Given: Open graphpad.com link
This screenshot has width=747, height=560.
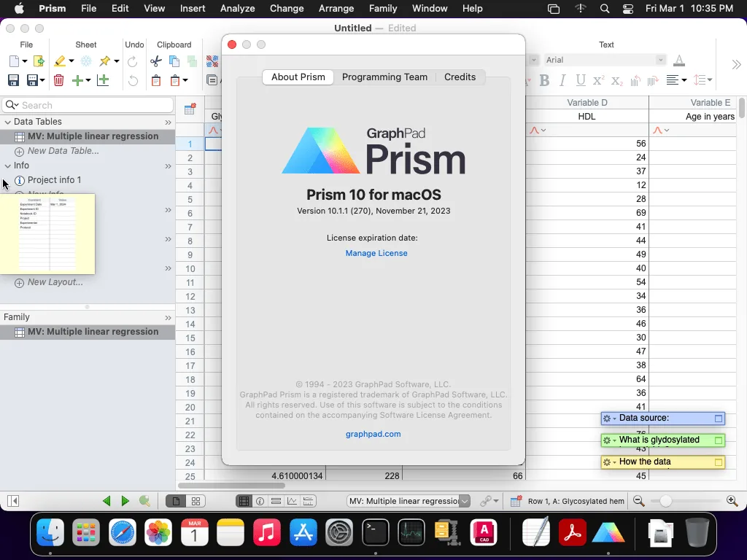Looking at the screenshot, I should [x=373, y=435].
